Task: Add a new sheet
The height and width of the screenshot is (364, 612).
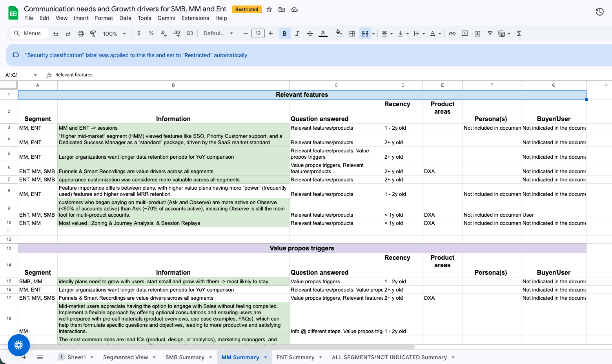Action: tap(24, 357)
